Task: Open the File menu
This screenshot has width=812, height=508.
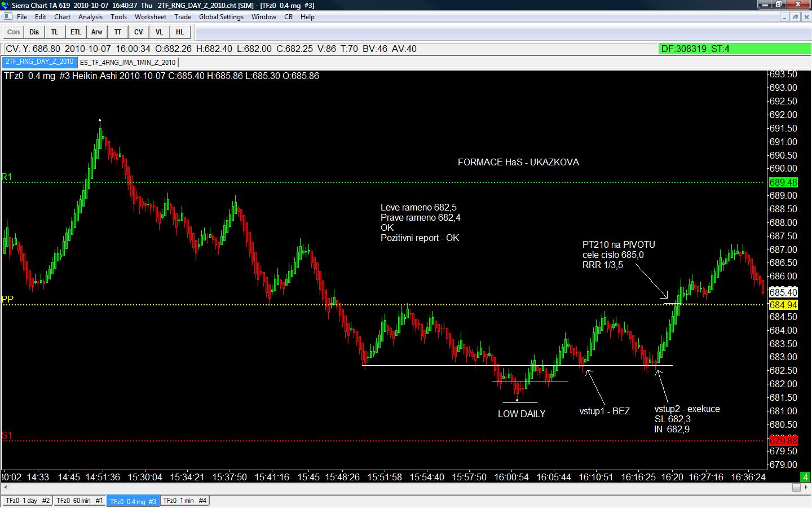Action: (22, 17)
